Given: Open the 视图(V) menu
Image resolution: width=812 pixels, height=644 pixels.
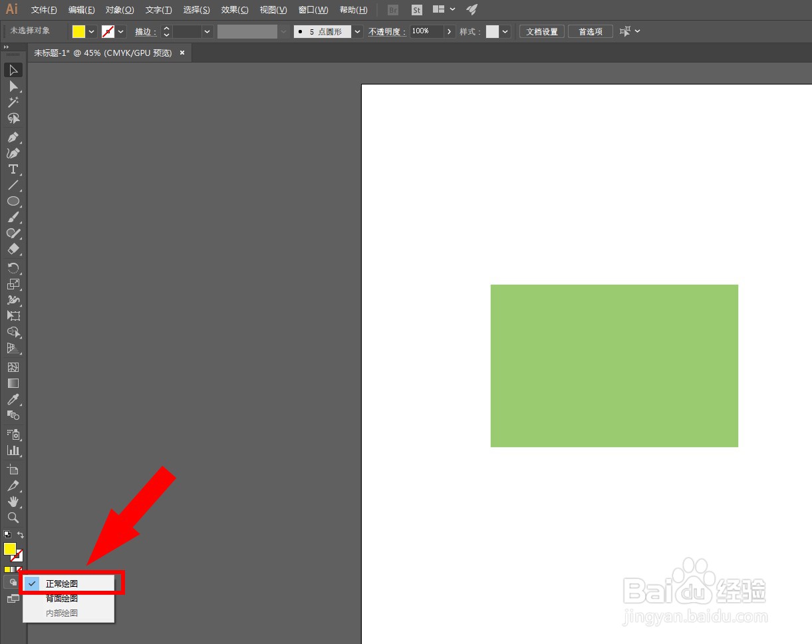Looking at the screenshot, I should click(273, 10).
